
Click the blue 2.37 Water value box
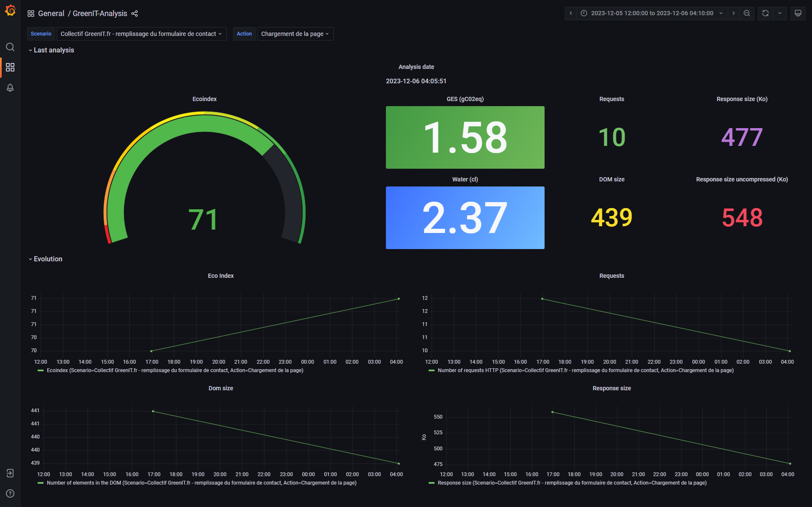(465, 218)
